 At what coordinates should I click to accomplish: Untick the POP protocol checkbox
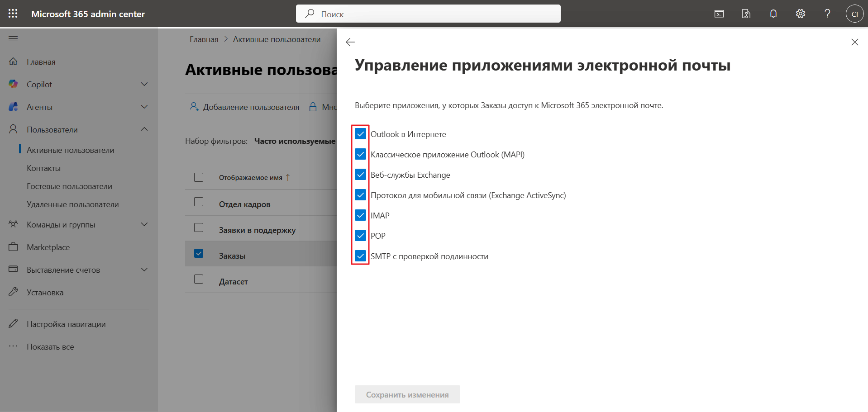click(360, 236)
